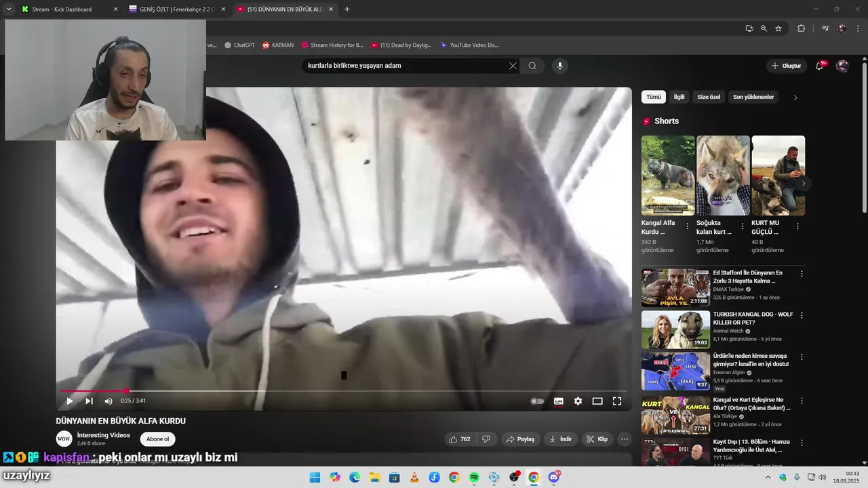This screenshot has height=488, width=868.
Task: Show next Shorts with arrow
Action: tap(804, 183)
